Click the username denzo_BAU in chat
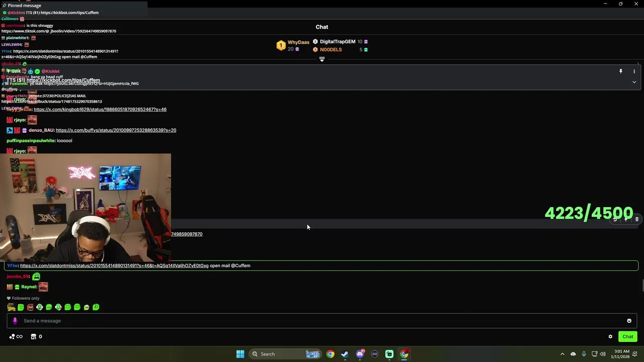Screen dimensions: 644x362 coord(41,130)
